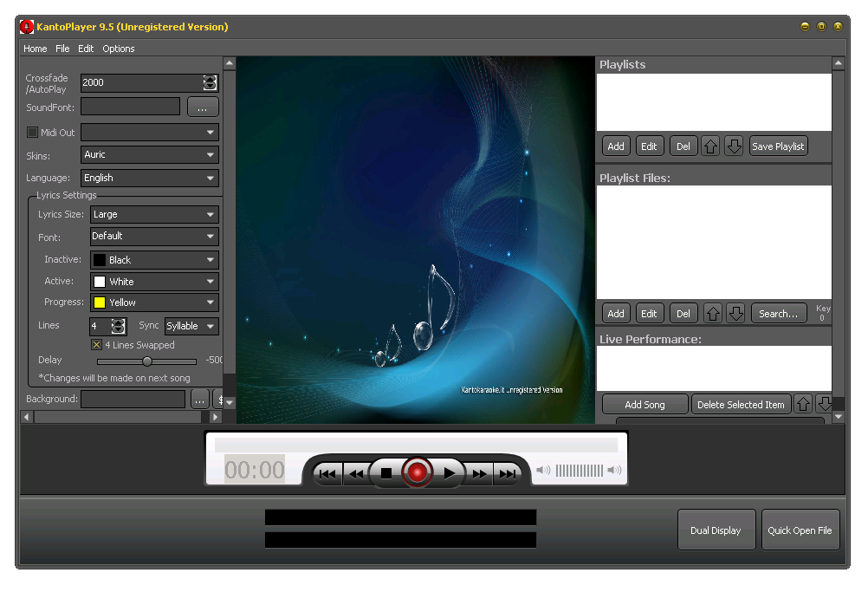Add a new playlist in Playlists

(616, 146)
